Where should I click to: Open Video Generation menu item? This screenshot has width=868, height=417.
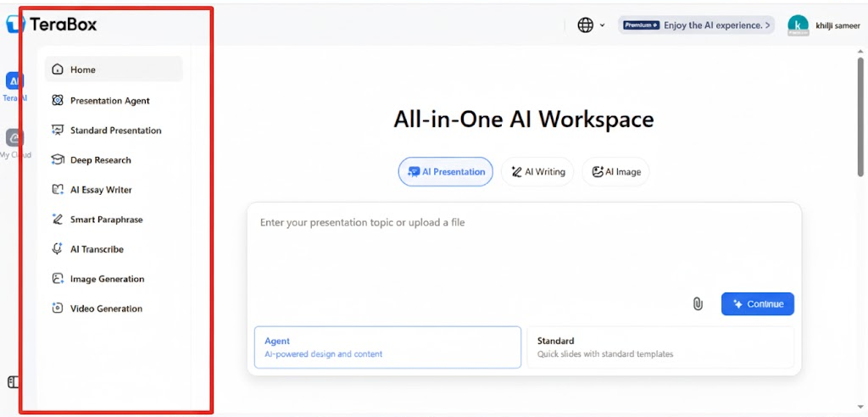point(114,309)
